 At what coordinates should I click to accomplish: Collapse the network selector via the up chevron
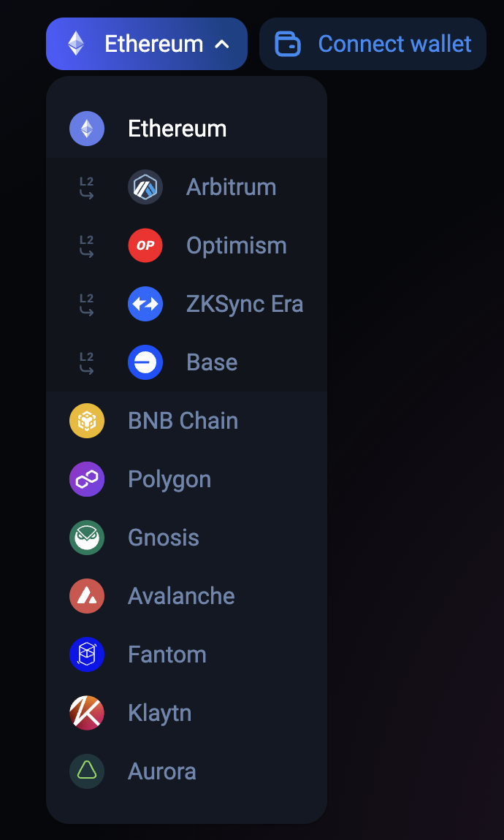[x=223, y=44]
